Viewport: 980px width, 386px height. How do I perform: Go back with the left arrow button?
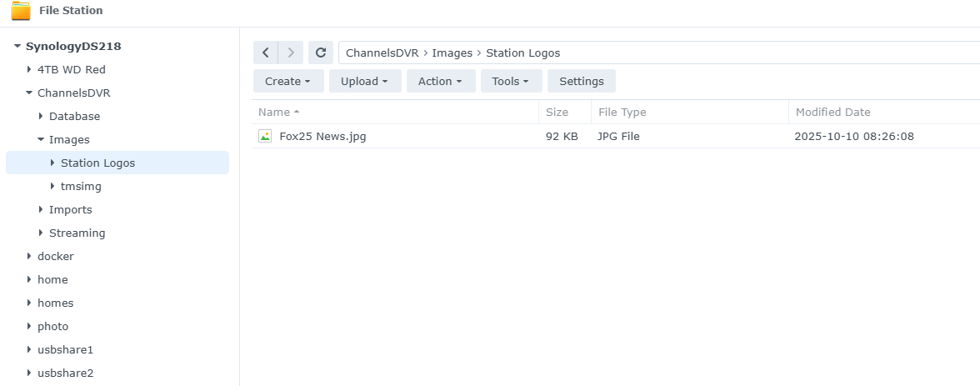(x=265, y=53)
